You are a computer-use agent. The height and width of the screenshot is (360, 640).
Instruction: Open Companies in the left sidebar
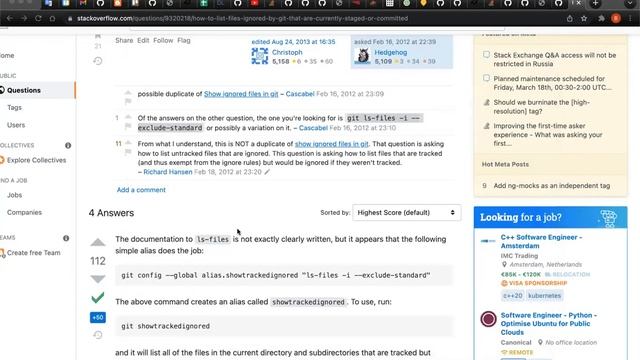click(x=24, y=212)
